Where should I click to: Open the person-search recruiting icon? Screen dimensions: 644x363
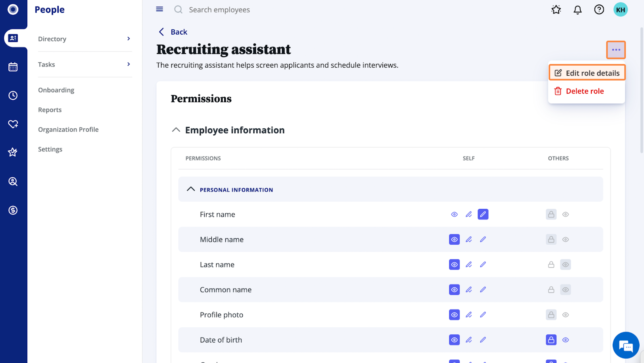(13, 181)
